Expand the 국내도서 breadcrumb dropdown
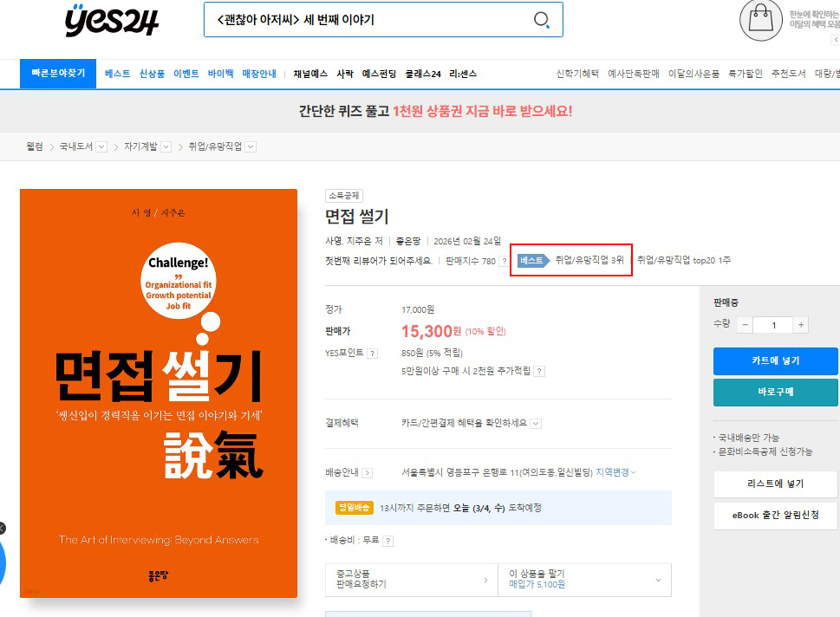 pyautogui.click(x=101, y=147)
